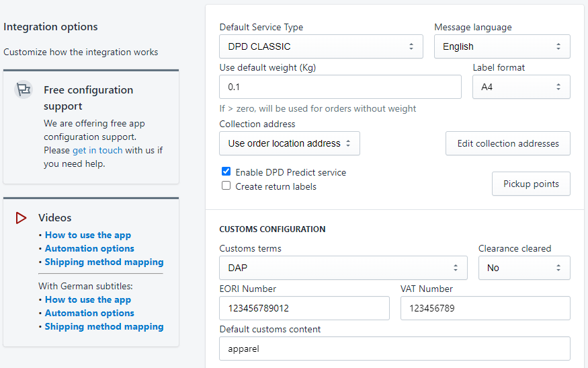Open the first Automation options video link
Image resolution: width=588 pixels, height=368 pixels.
[89, 249]
